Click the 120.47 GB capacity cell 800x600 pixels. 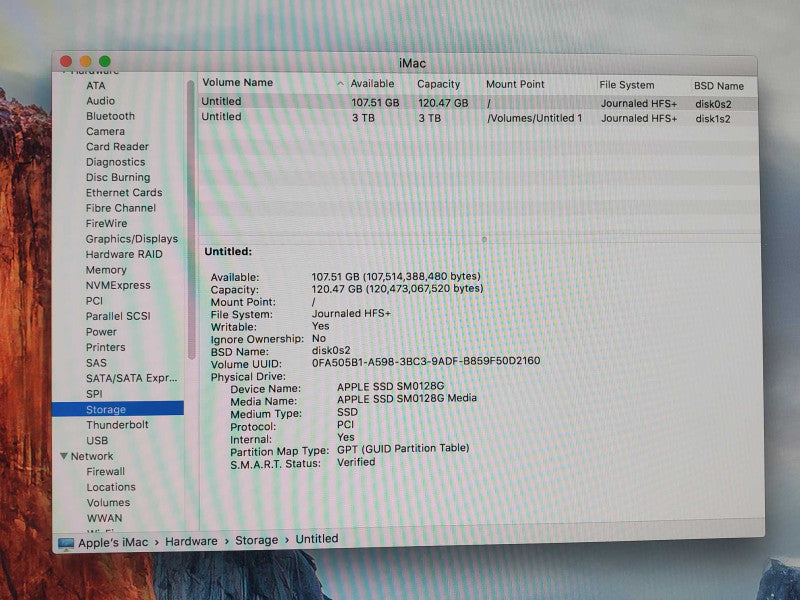(x=443, y=103)
